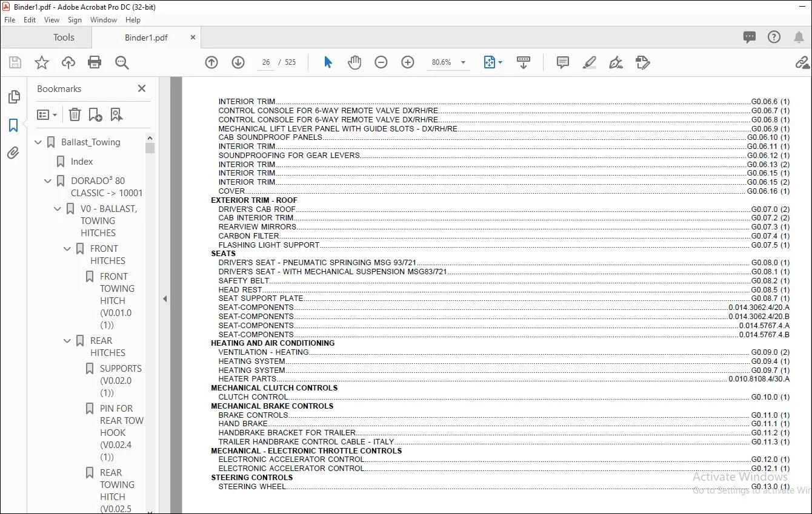Open the Help menu
The height and width of the screenshot is (514, 812).
click(131, 20)
